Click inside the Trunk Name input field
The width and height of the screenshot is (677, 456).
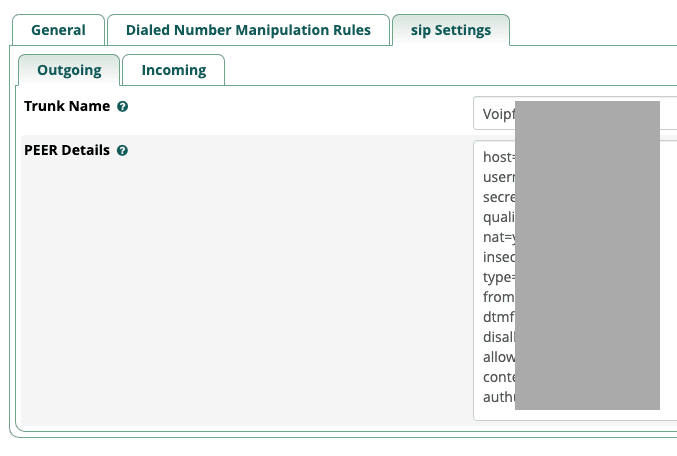(x=494, y=114)
